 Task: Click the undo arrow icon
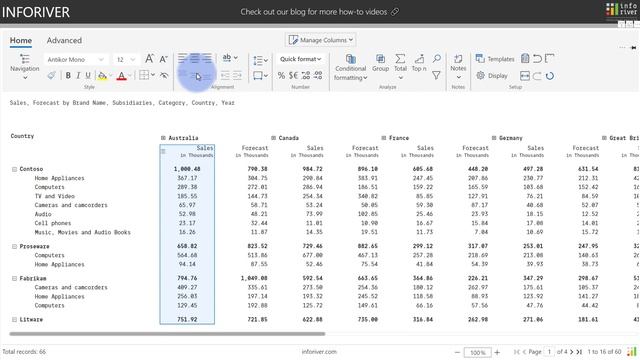[537, 58]
